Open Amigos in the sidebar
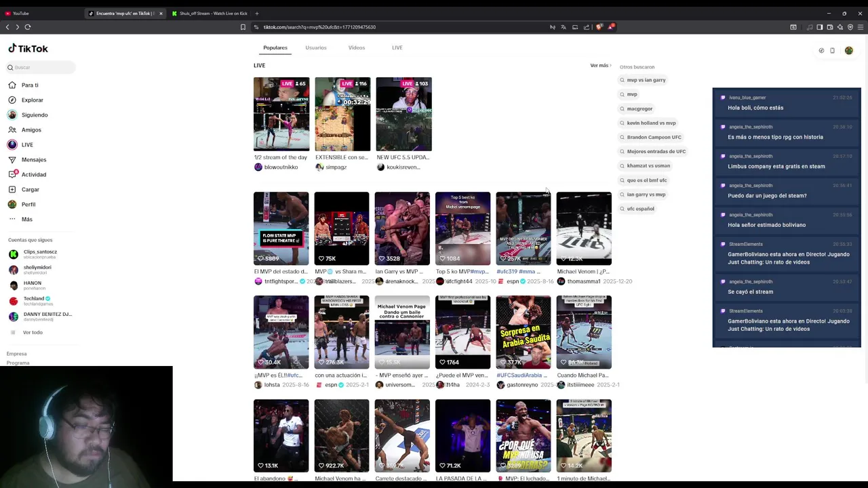The width and height of the screenshot is (868, 488). [24, 130]
